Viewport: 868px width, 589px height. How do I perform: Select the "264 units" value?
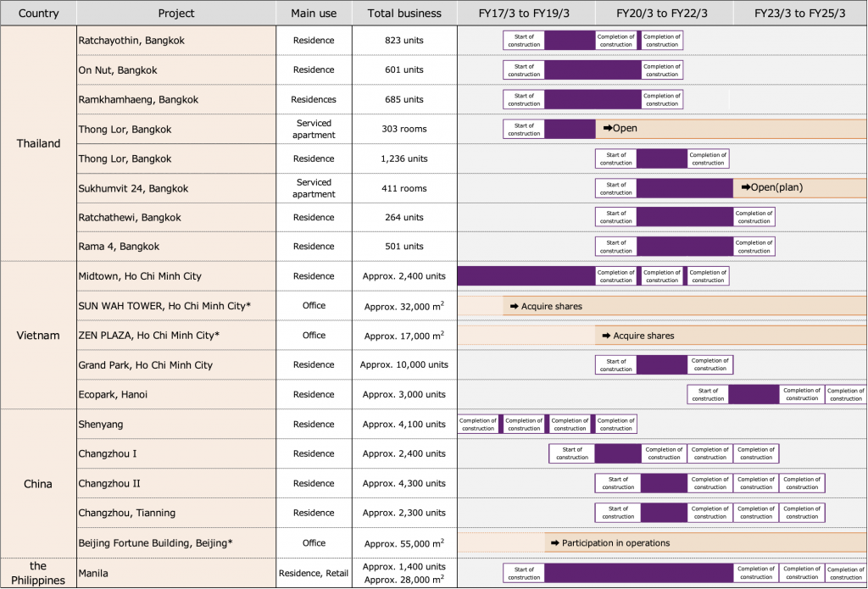click(x=404, y=218)
